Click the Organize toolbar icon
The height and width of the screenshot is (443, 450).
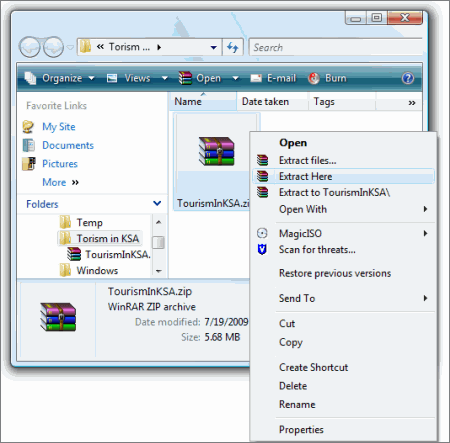[31, 78]
